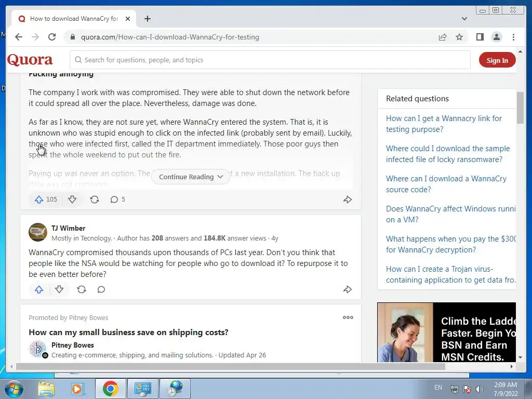Click the Quora logo

click(30, 60)
